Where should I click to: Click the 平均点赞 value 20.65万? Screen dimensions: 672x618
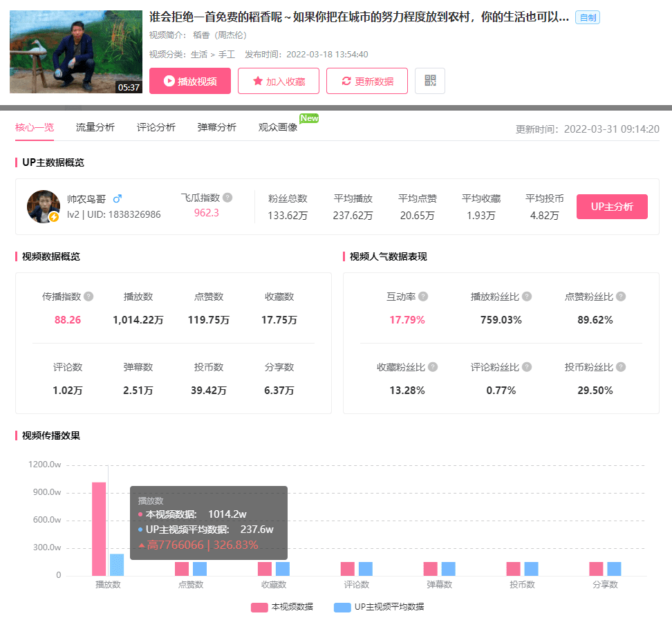(x=417, y=216)
